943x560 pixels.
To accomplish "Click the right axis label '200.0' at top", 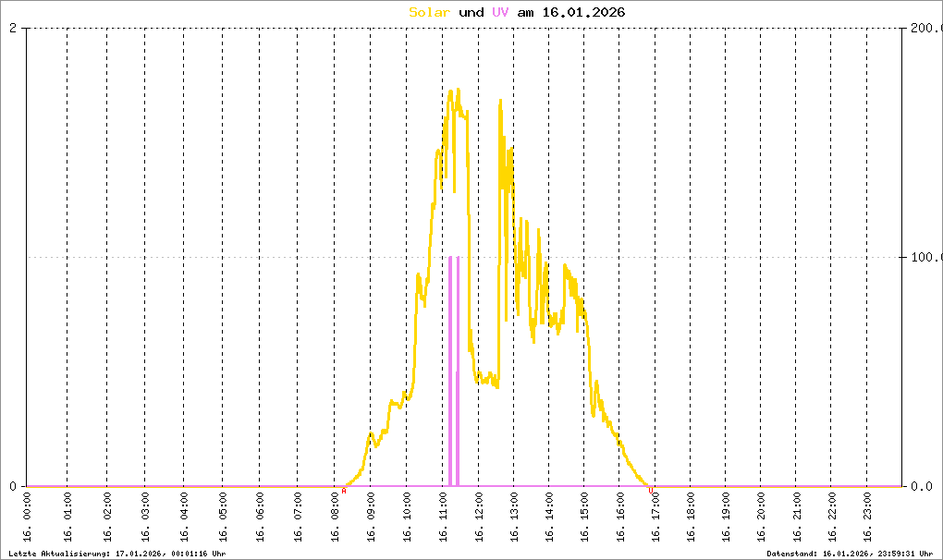I will [x=926, y=29].
